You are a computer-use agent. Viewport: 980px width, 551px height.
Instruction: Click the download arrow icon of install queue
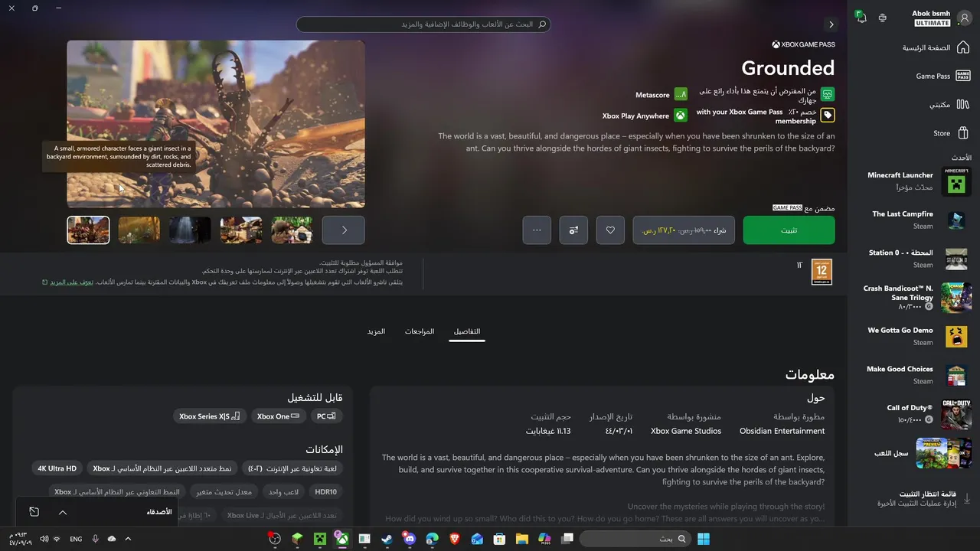967,498
